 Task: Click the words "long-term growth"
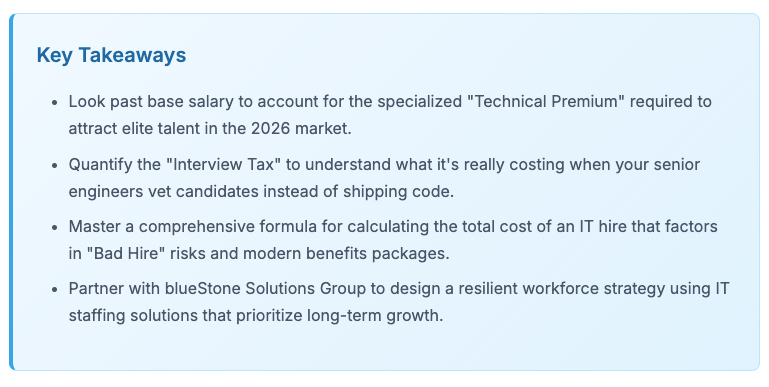(x=375, y=315)
